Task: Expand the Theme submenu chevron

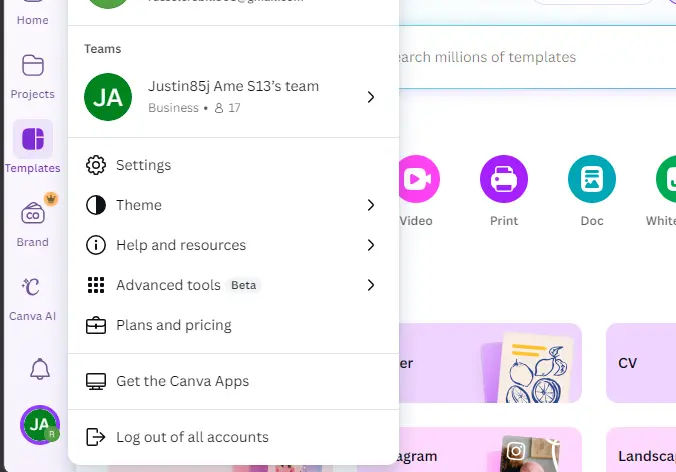Action: click(371, 205)
